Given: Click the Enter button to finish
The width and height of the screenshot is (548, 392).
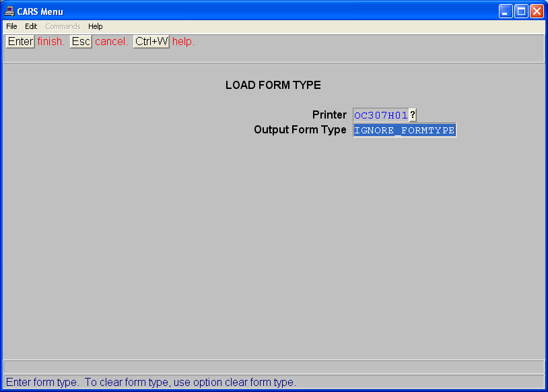Looking at the screenshot, I should click(x=20, y=42).
